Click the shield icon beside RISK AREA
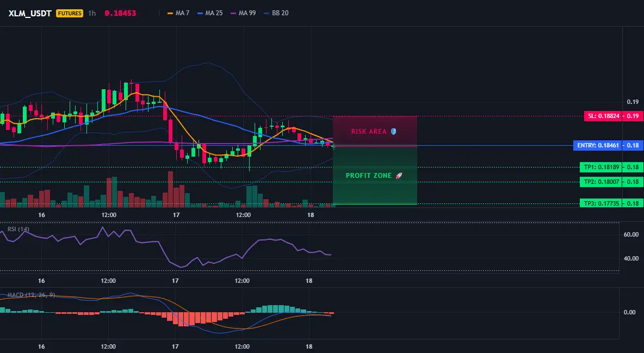 (x=393, y=132)
